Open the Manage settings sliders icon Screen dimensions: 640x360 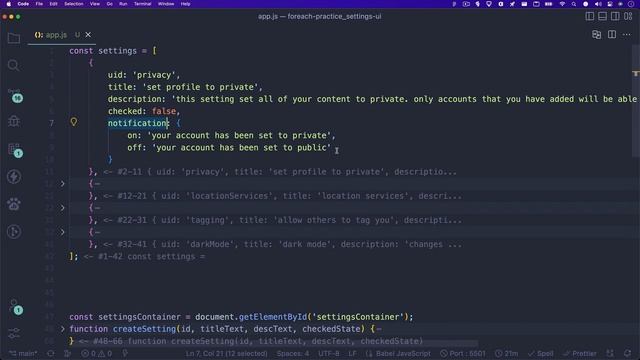point(14,333)
